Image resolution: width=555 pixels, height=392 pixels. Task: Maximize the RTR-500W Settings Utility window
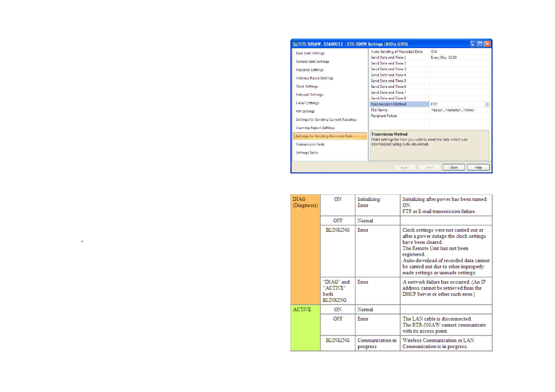coord(480,44)
